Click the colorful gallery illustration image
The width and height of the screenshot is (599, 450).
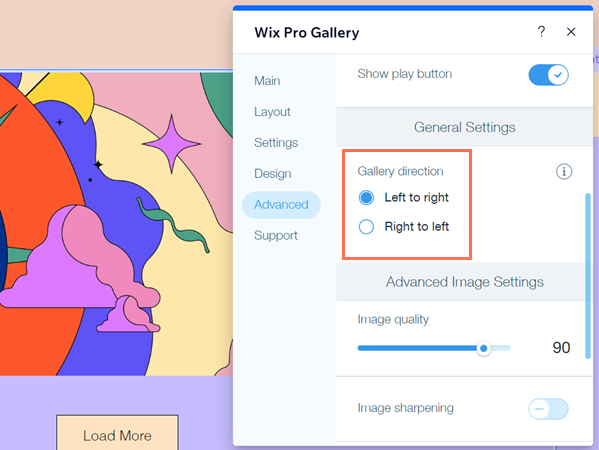pyautogui.click(x=116, y=224)
